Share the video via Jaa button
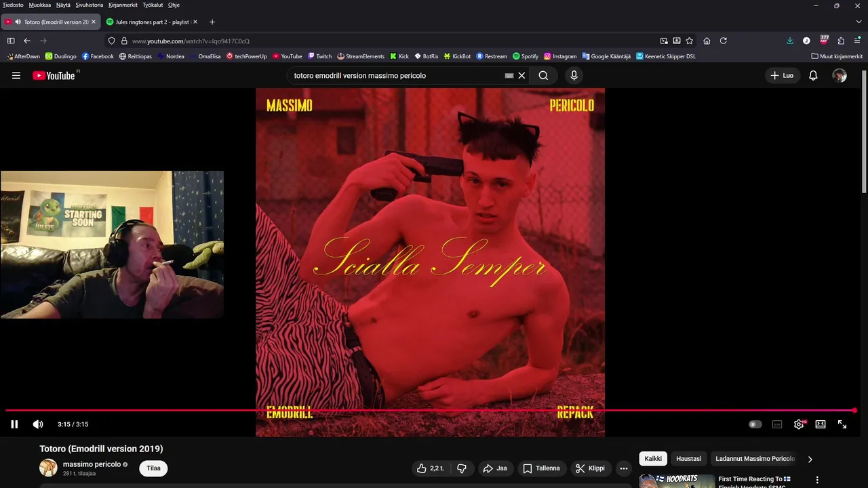 pos(495,468)
